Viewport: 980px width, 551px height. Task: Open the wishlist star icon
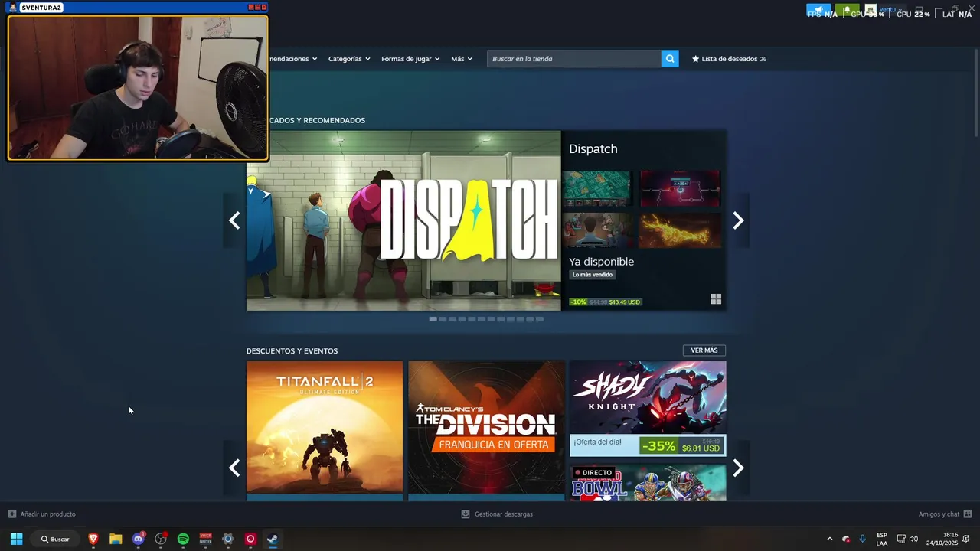[x=695, y=59]
